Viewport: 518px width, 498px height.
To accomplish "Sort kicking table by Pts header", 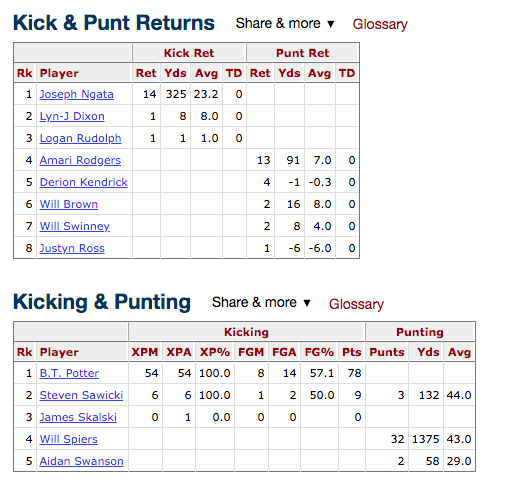I will coord(352,352).
